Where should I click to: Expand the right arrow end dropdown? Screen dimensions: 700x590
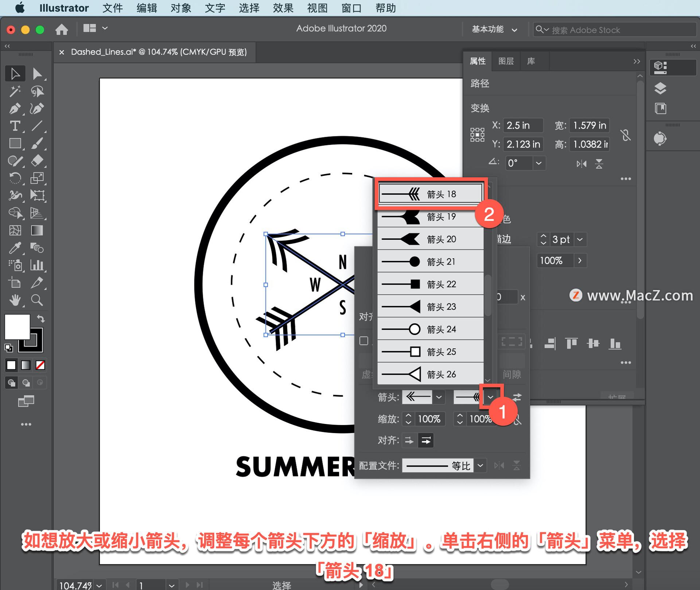(x=491, y=398)
